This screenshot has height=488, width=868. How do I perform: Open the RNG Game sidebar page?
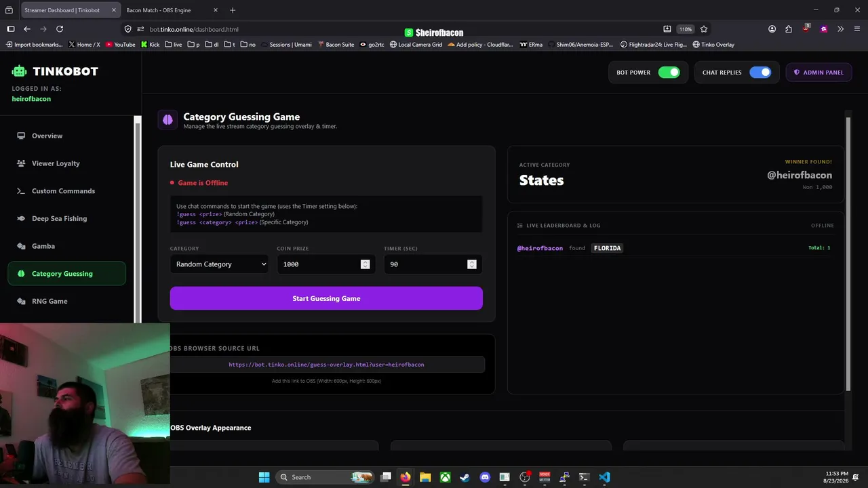coord(66,301)
